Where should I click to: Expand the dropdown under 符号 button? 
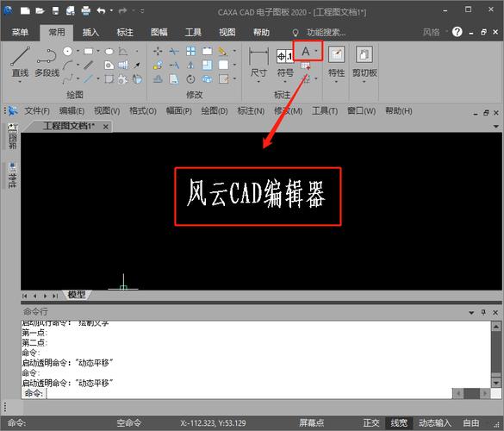[x=285, y=82]
